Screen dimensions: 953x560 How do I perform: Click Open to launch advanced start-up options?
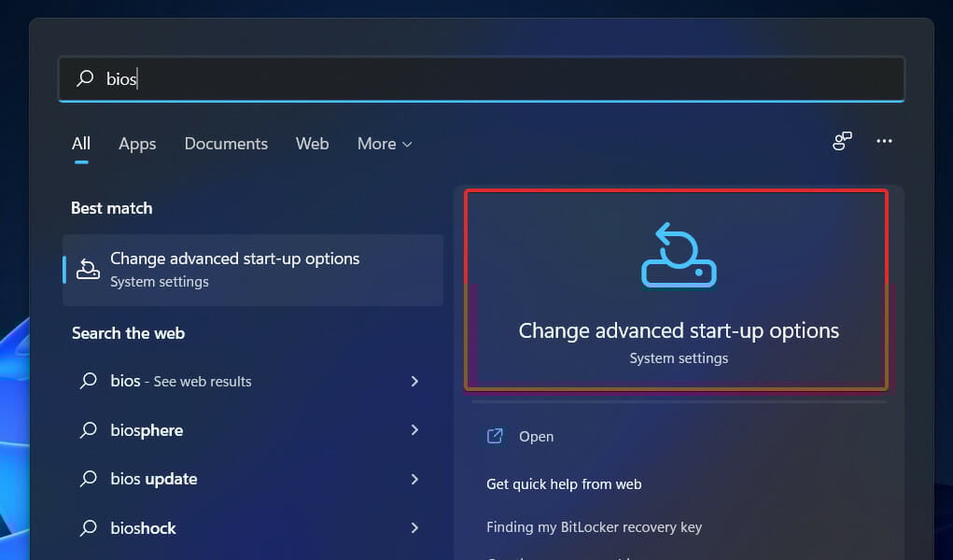click(536, 436)
